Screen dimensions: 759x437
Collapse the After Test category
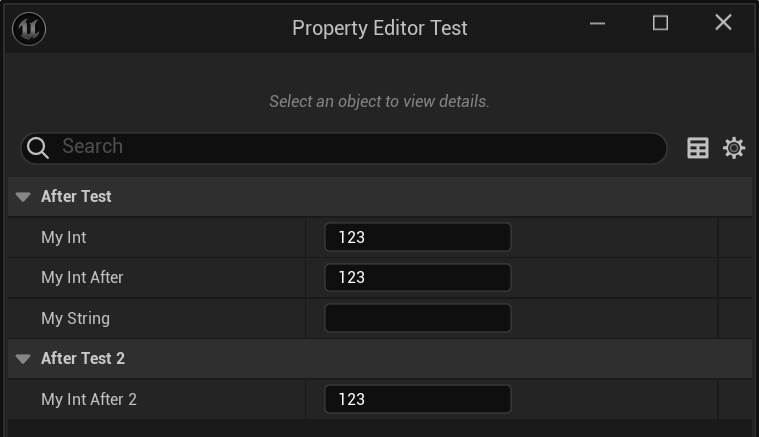coord(23,197)
